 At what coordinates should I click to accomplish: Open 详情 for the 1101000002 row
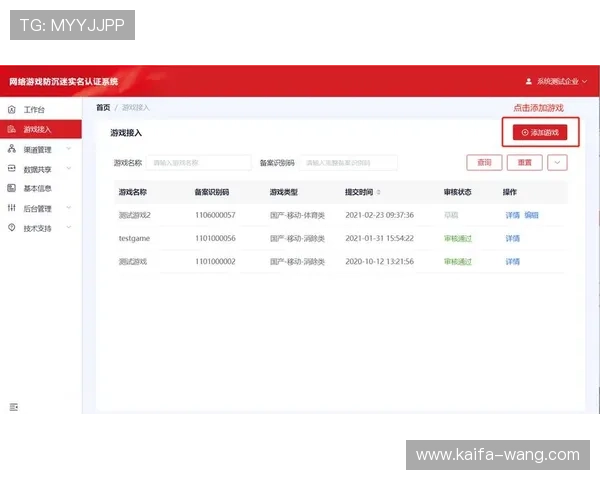tap(512, 262)
